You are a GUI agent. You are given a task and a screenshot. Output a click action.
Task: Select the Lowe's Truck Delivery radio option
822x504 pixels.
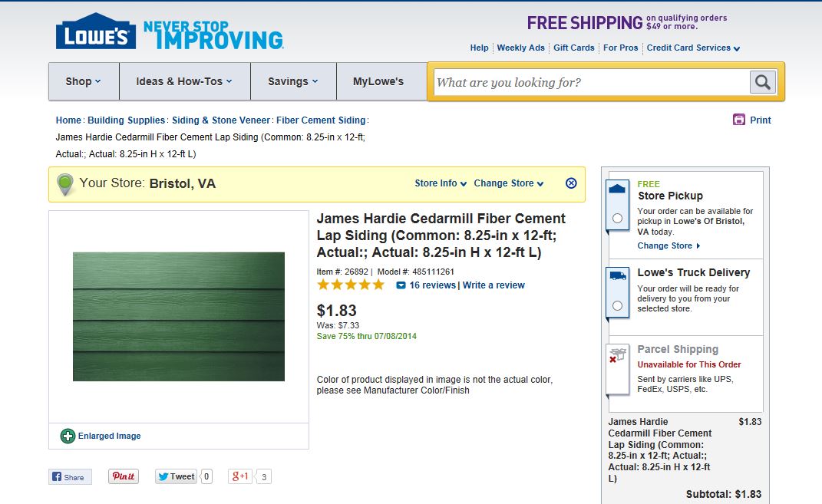(618, 306)
